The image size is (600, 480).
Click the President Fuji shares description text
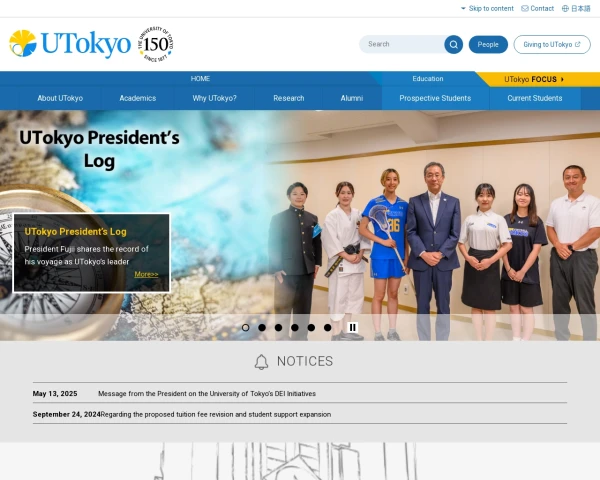[86, 255]
